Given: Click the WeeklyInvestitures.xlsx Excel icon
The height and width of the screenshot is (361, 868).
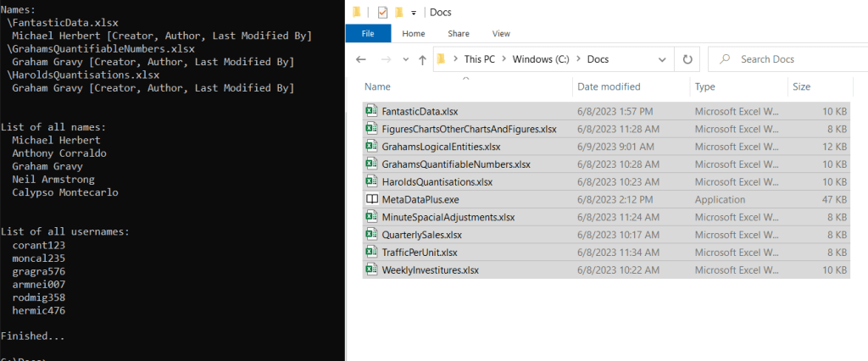Looking at the screenshot, I should 370,270.
